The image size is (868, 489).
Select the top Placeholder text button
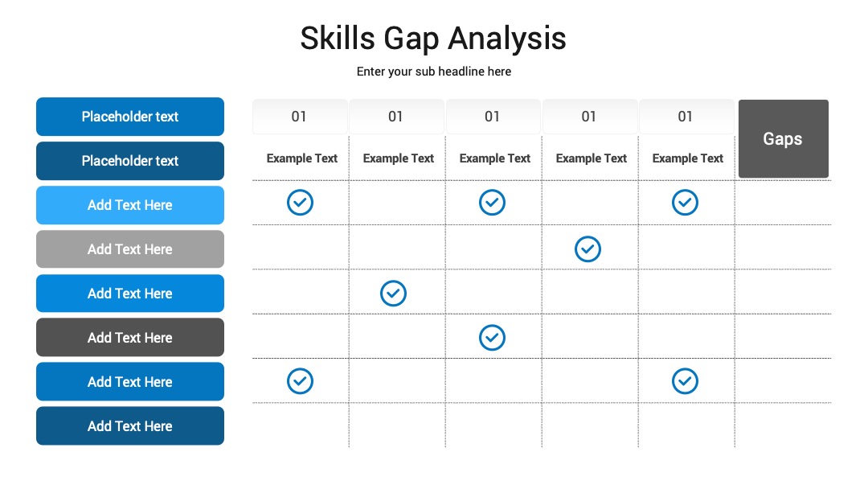(x=130, y=117)
